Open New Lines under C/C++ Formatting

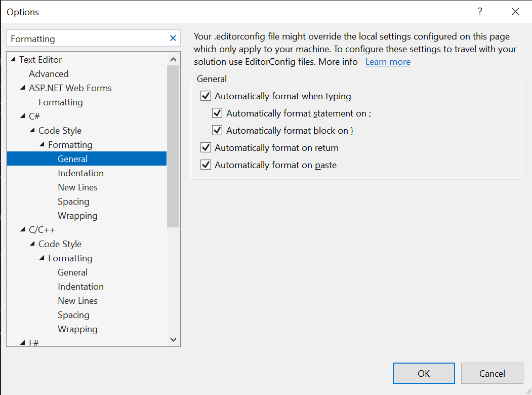[77, 301]
